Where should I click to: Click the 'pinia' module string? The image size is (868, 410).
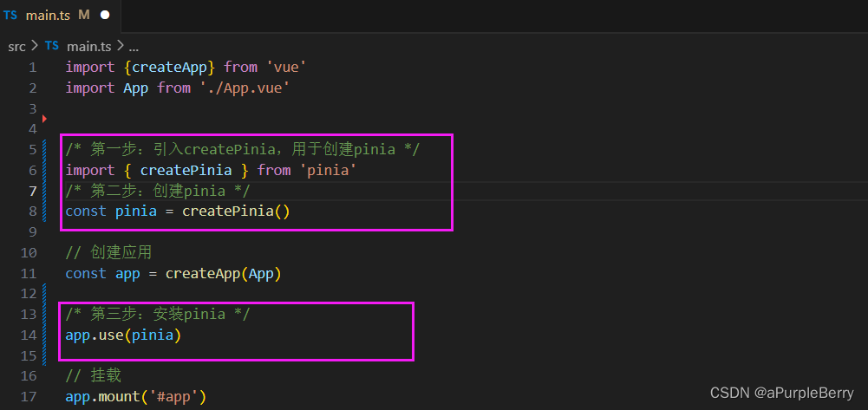[x=329, y=171]
